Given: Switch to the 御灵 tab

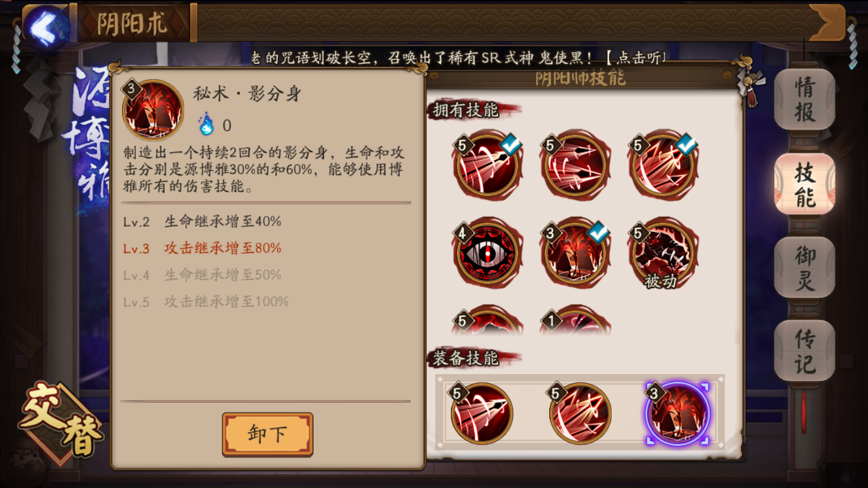Looking at the screenshot, I should pos(805,267).
